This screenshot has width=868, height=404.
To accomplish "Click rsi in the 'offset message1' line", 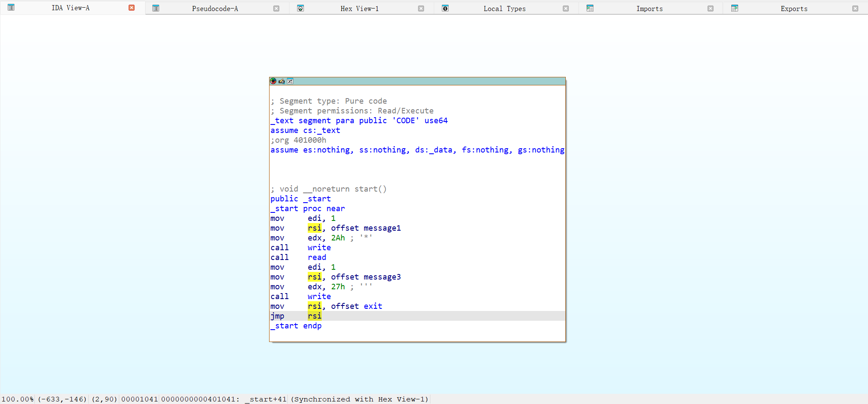I will pos(315,228).
